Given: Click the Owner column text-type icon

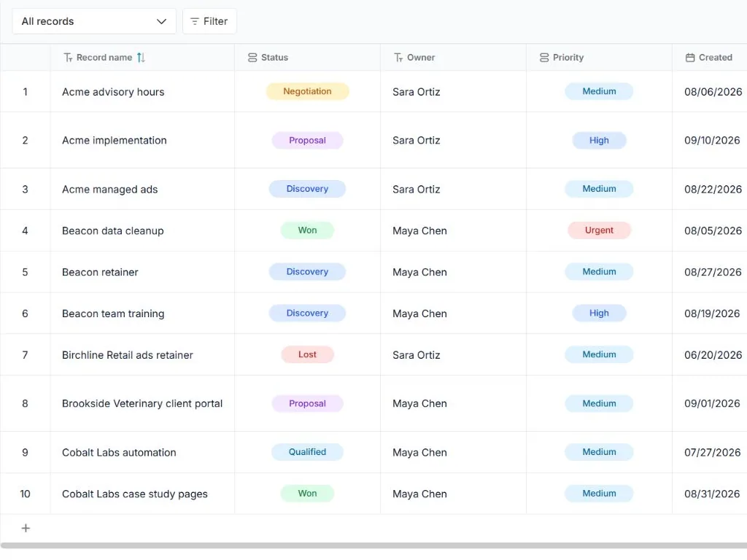Looking at the screenshot, I should coord(398,58).
